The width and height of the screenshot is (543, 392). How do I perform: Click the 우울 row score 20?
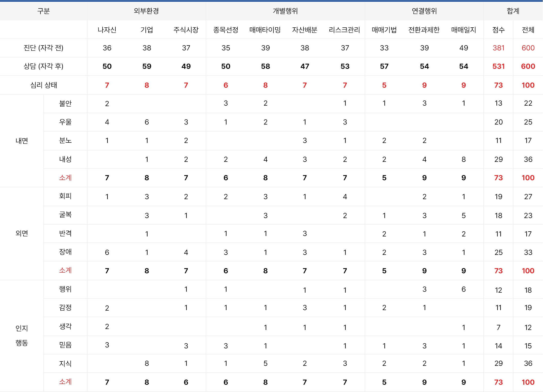click(x=498, y=122)
